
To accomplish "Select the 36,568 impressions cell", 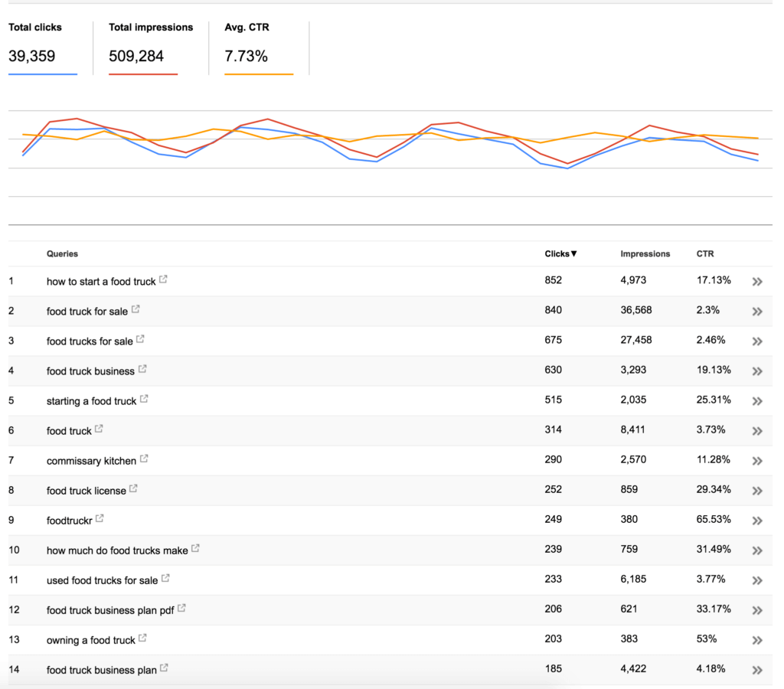I will tap(636, 310).
